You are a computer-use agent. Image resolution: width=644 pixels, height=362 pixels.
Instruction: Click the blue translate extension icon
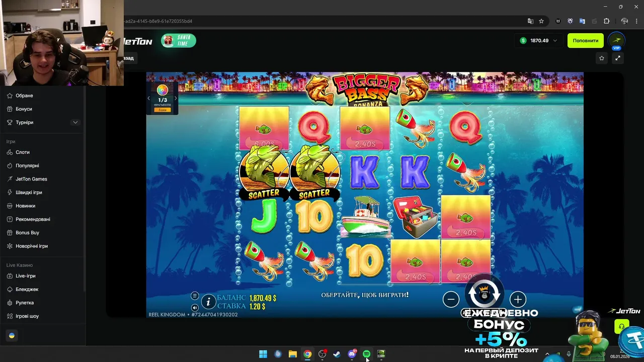582,21
